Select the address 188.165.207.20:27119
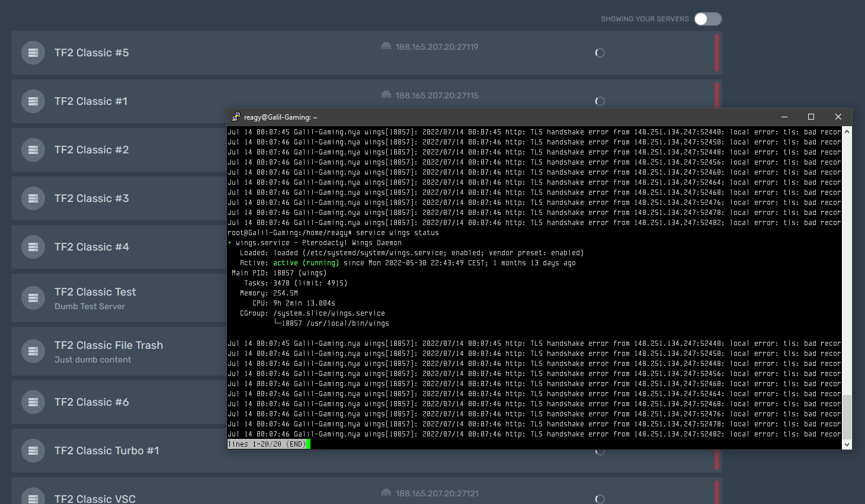This screenshot has height=504, width=865. point(437,47)
